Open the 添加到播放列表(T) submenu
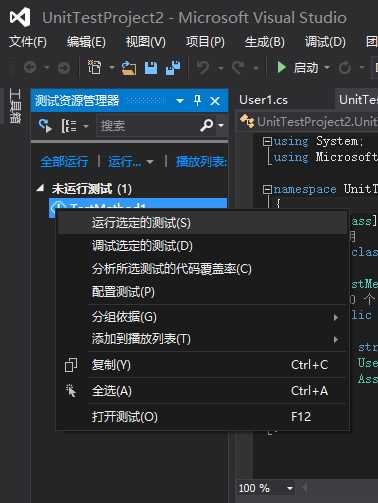 202,339
